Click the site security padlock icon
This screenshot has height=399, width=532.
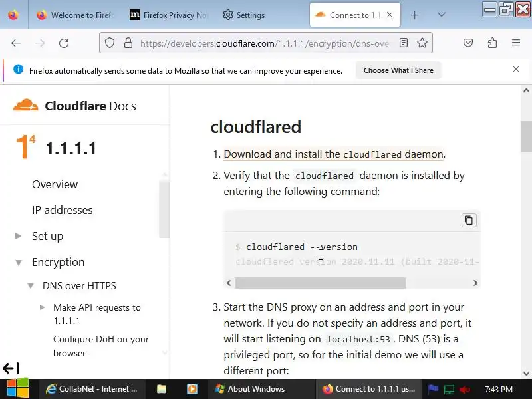click(128, 43)
